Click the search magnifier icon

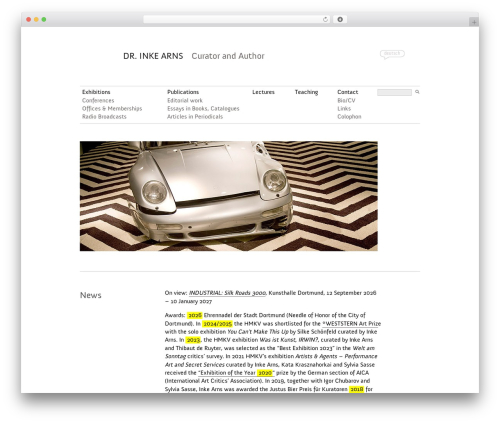click(x=417, y=92)
